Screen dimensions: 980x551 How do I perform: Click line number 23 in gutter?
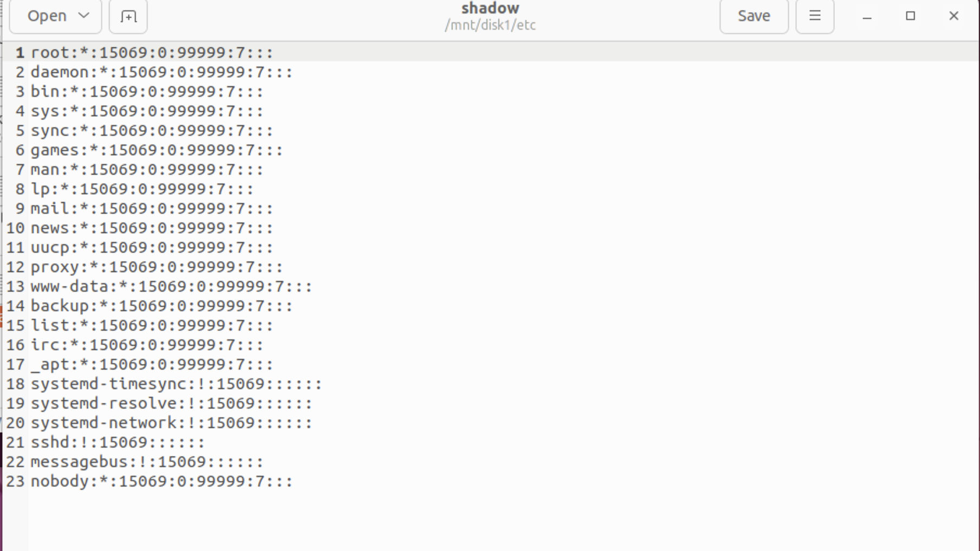(x=15, y=481)
